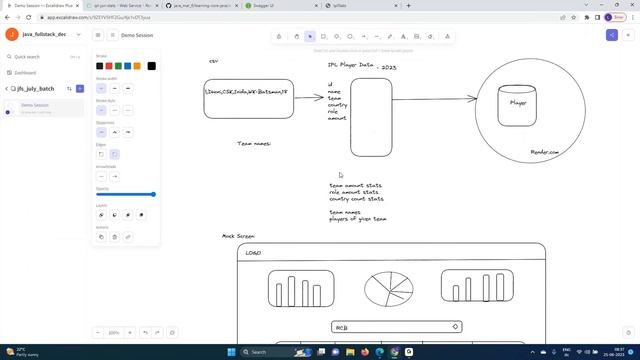Open the extra shapes tools button
640x360 pixels.
[x=447, y=37]
